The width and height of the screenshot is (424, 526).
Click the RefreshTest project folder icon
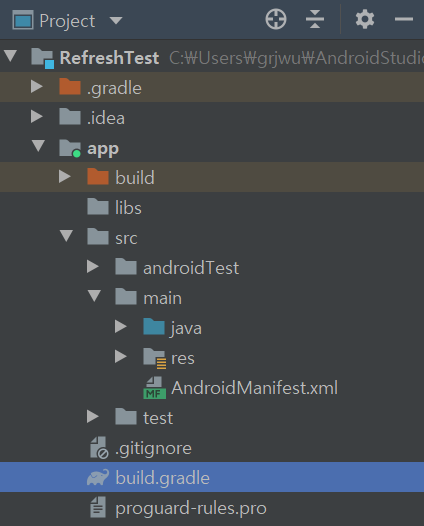(43, 58)
